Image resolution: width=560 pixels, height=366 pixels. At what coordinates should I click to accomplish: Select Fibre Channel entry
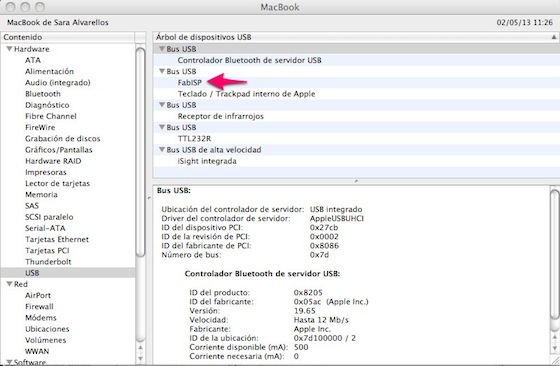(x=51, y=116)
